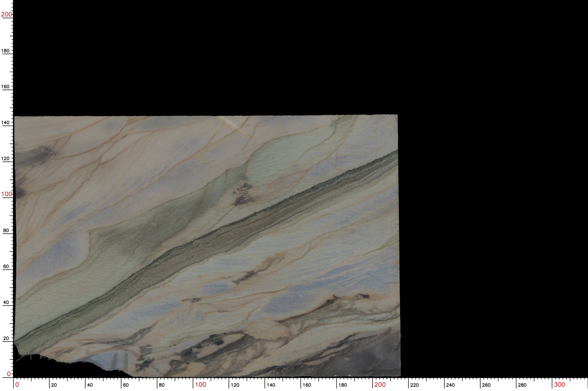Click '120' label on vertical ruler
Viewport: 588px width, 391px height.
[x=5, y=158]
